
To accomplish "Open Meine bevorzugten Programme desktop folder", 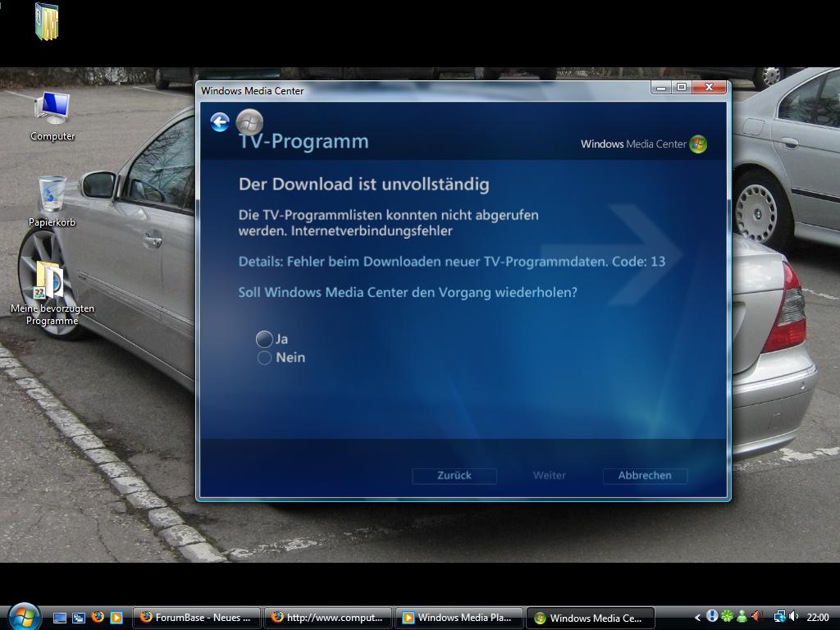I will click(52, 294).
